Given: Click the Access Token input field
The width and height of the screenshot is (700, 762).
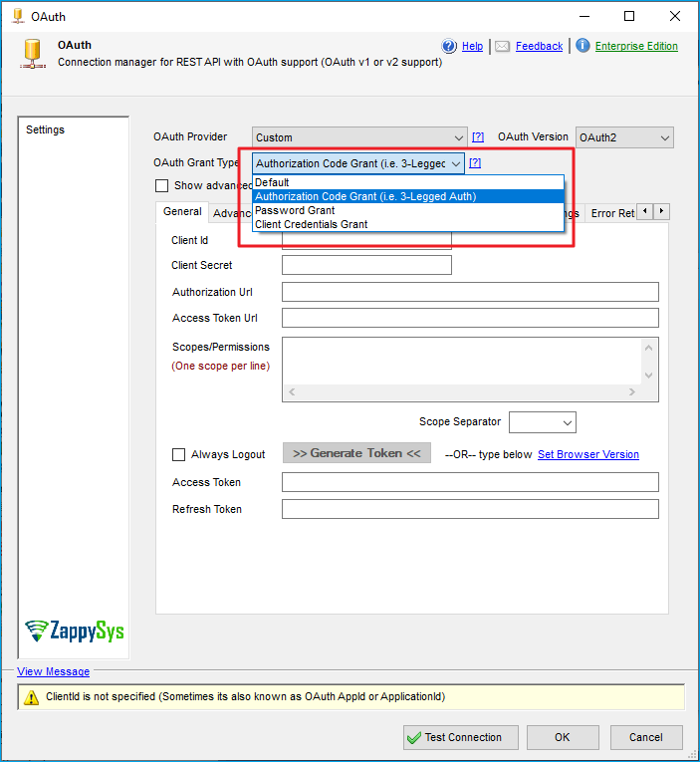Looking at the screenshot, I should pos(470,482).
